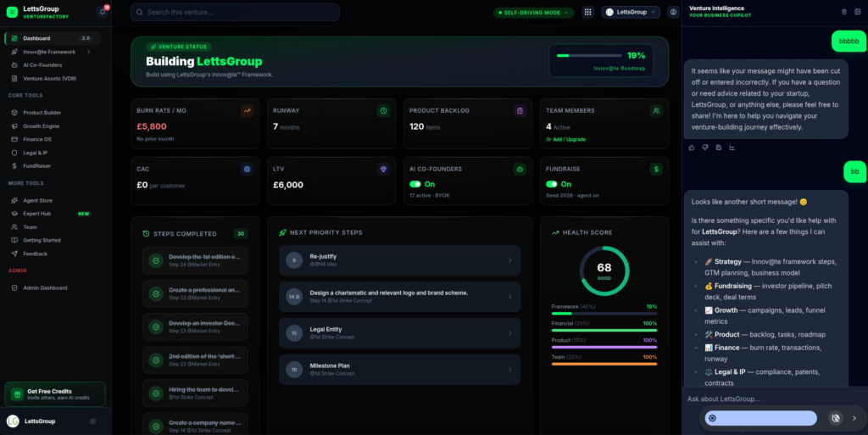Delete chat using the trash icon
The image size is (868, 435).
pos(843,12)
